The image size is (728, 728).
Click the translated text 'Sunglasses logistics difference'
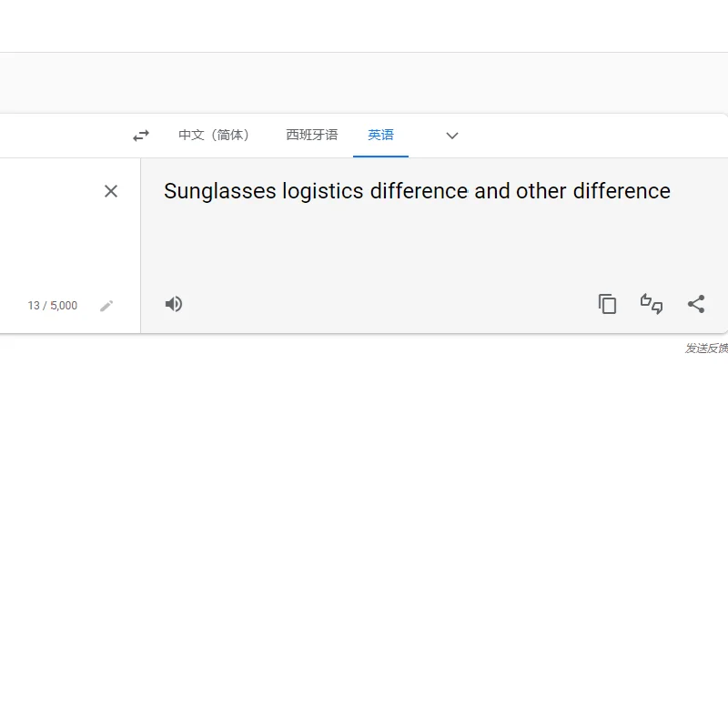[x=316, y=191]
